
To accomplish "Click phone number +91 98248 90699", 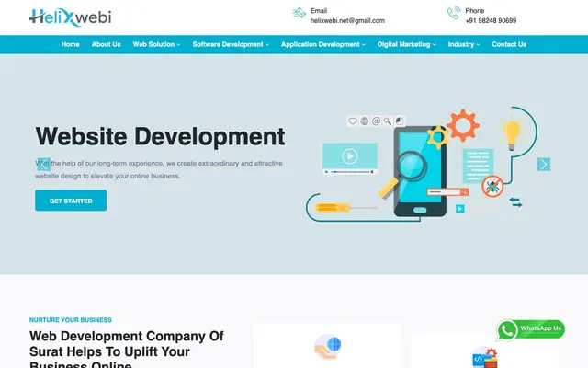I will coord(491,20).
